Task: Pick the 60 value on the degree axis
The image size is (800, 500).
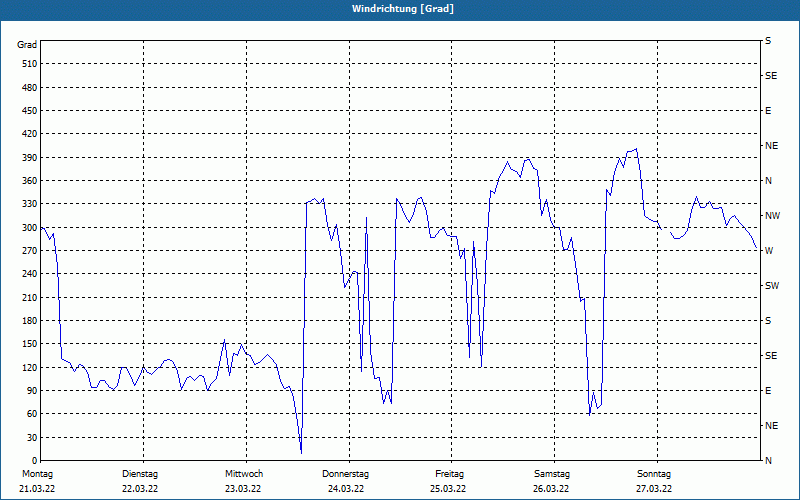Action: coord(31,413)
